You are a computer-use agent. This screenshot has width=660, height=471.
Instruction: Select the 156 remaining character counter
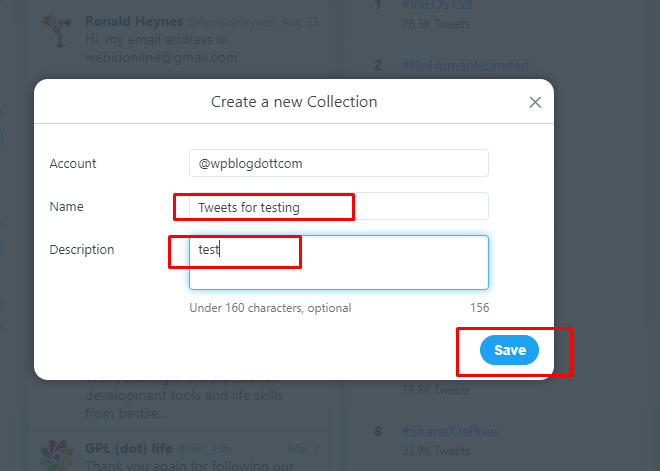479,308
